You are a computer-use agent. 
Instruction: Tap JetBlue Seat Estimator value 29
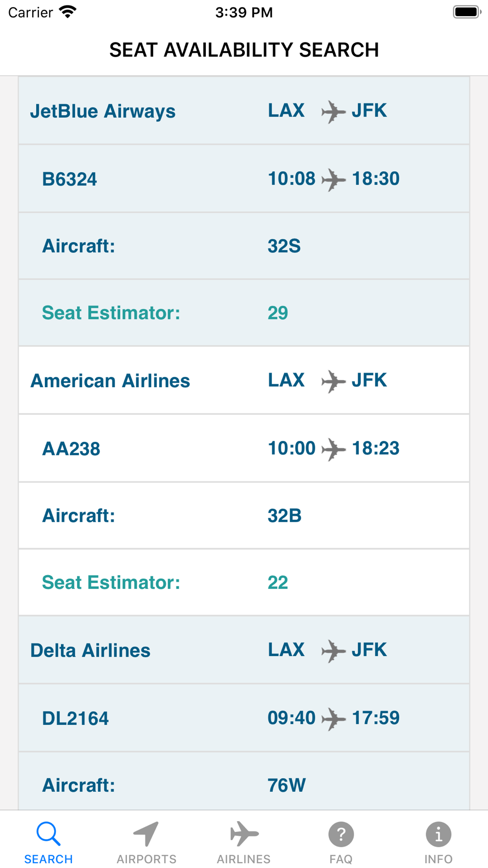278,313
